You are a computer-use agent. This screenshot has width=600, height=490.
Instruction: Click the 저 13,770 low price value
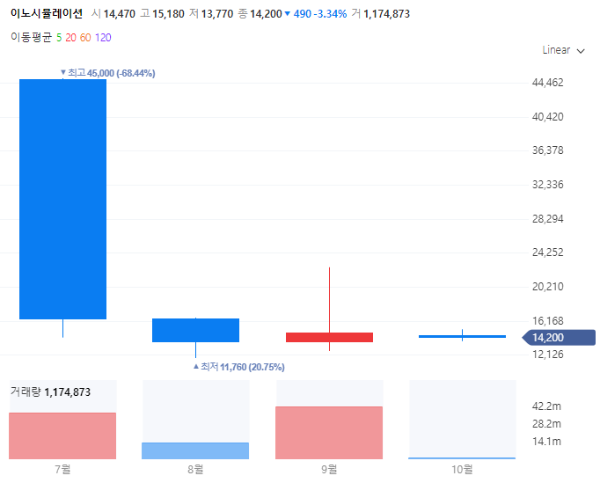[211, 14]
